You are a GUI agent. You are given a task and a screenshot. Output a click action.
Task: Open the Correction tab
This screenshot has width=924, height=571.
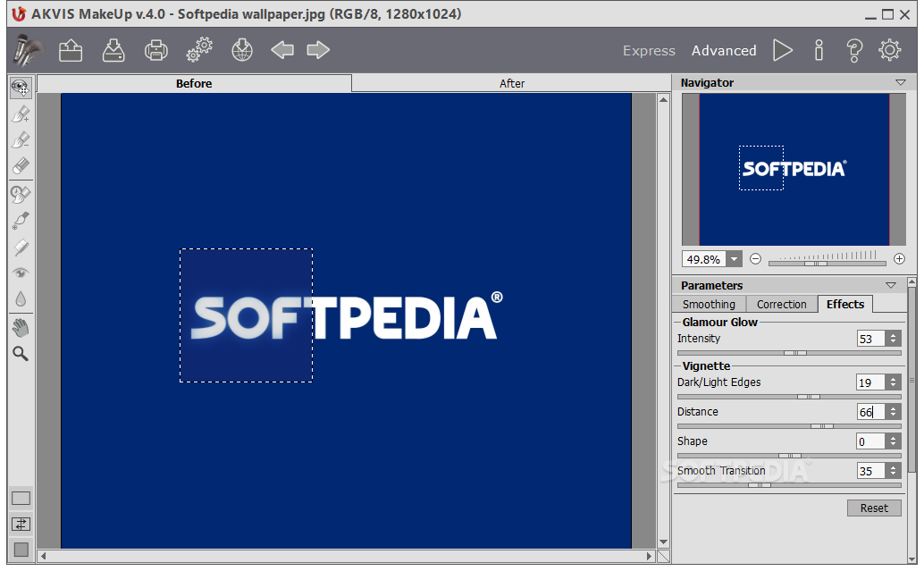point(781,304)
